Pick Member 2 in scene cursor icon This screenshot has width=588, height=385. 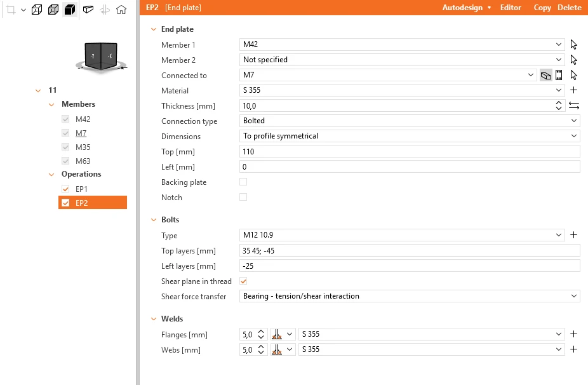pos(574,60)
